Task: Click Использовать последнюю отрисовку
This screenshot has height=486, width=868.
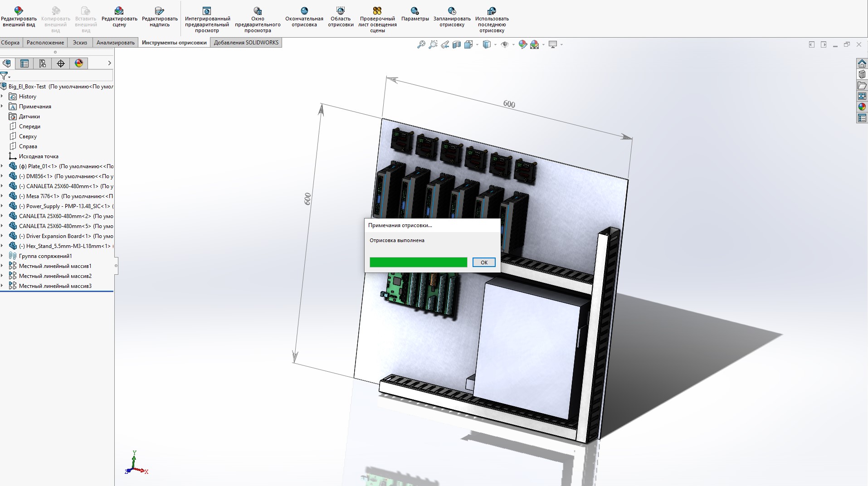Action: (492, 19)
